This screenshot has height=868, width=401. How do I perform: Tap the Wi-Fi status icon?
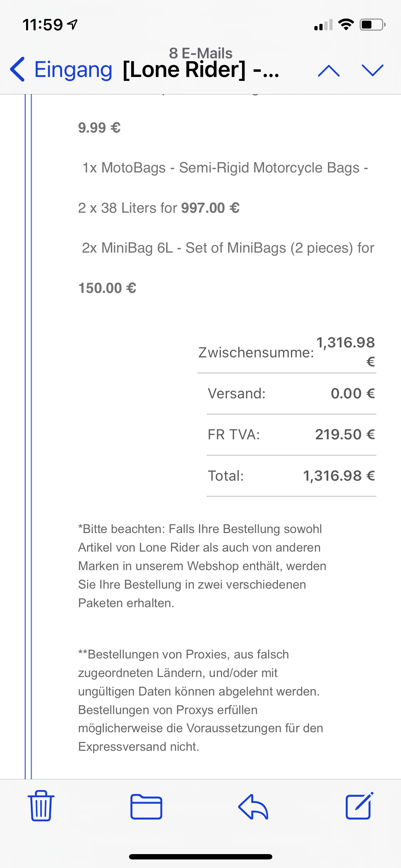345,25
